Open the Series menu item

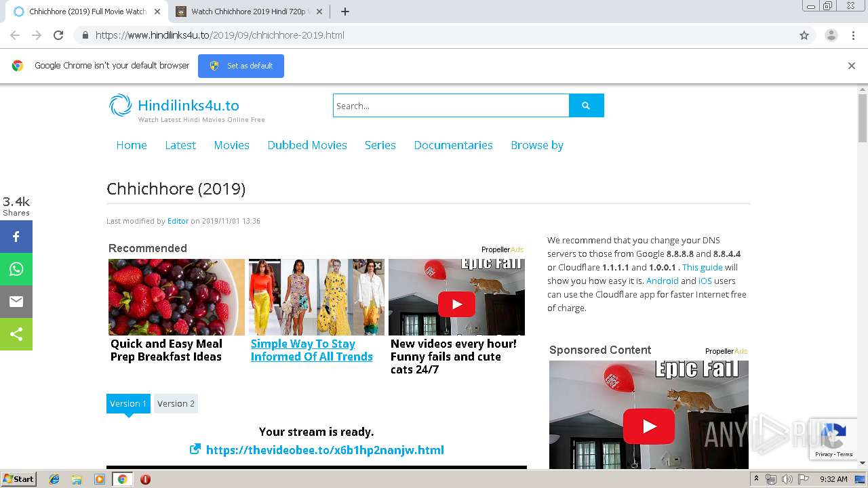point(380,145)
